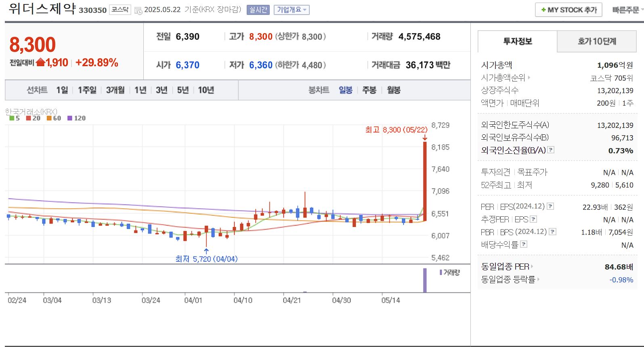
Task: Click the help icon next to 추정PER EPS
Action: click(533, 219)
